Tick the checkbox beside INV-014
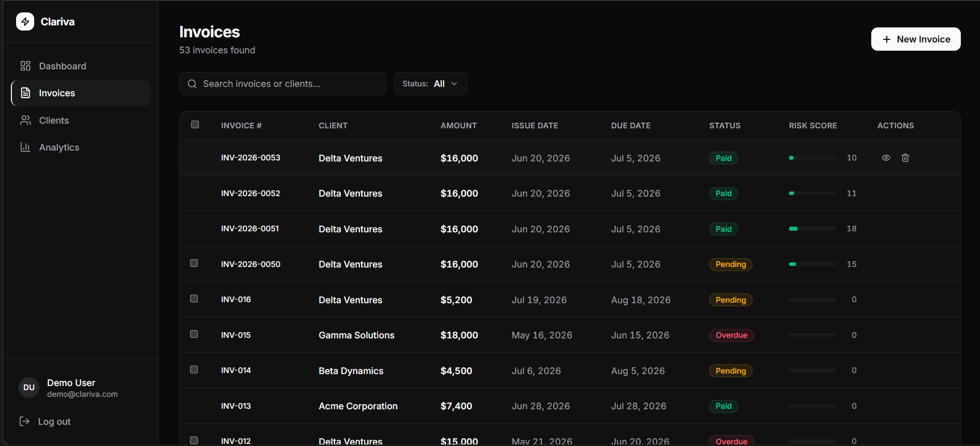This screenshot has width=980, height=446. 194,369
